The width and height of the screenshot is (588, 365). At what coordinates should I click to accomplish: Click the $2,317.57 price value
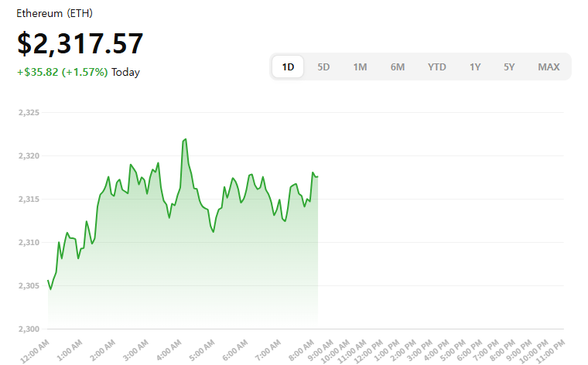pyautogui.click(x=80, y=43)
